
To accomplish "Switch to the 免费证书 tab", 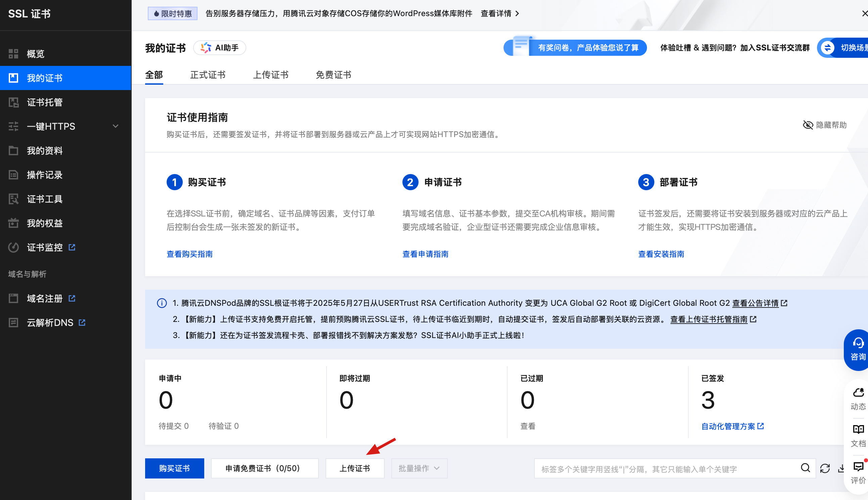I will [x=333, y=75].
